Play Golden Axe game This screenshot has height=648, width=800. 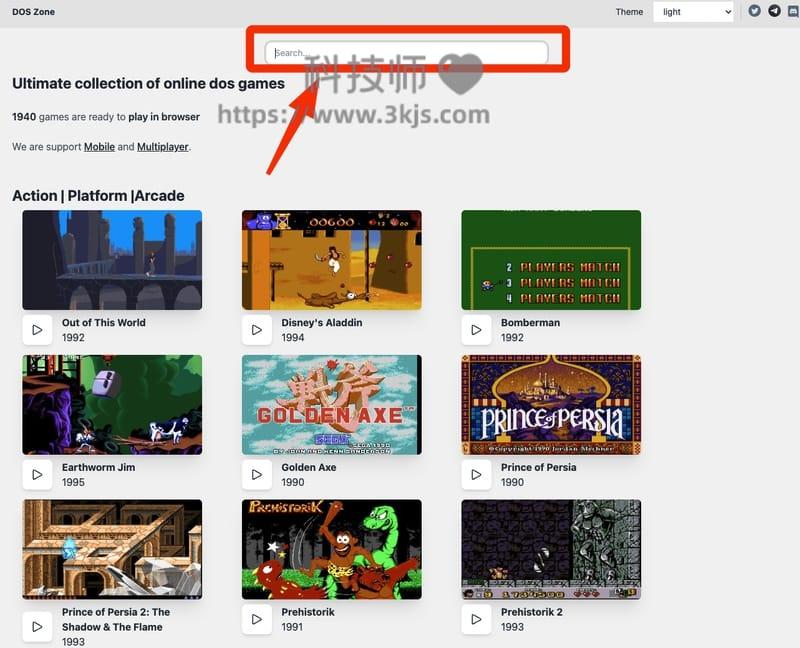click(x=257, y=475)
